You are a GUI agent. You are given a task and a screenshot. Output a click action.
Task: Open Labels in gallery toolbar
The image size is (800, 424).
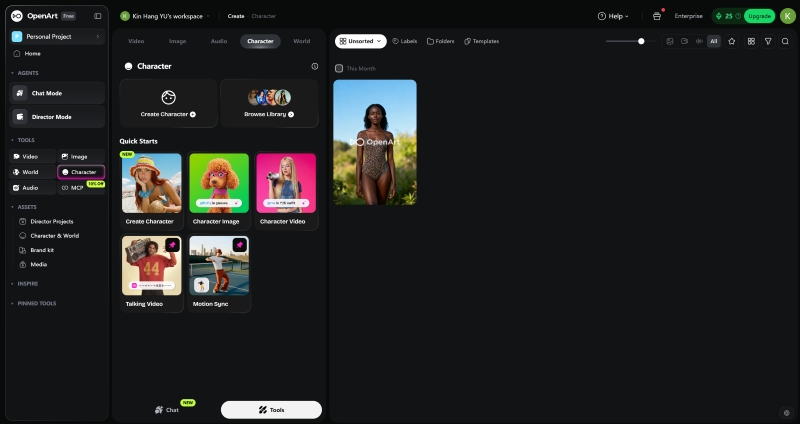click(x=405, y=41)
